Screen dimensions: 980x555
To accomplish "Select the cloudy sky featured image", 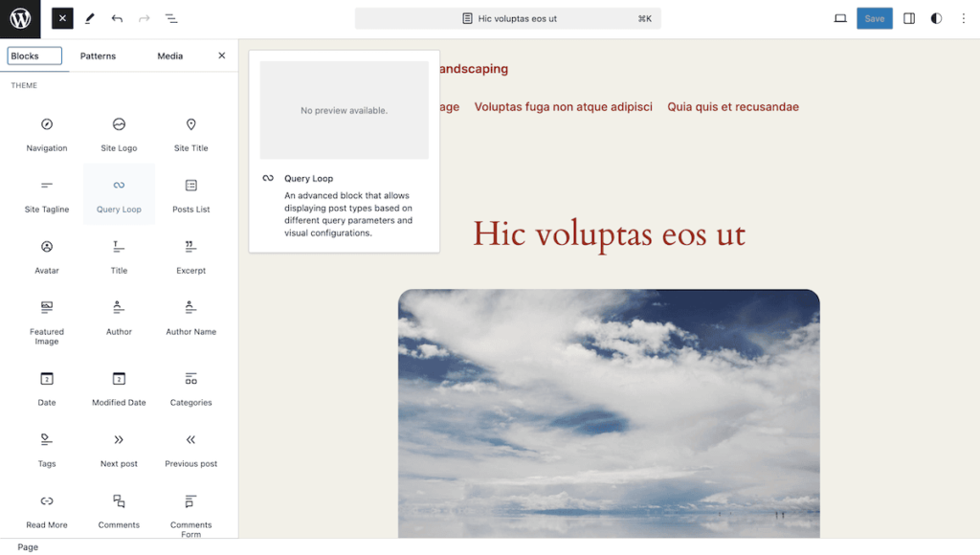I will coord(609,411).
